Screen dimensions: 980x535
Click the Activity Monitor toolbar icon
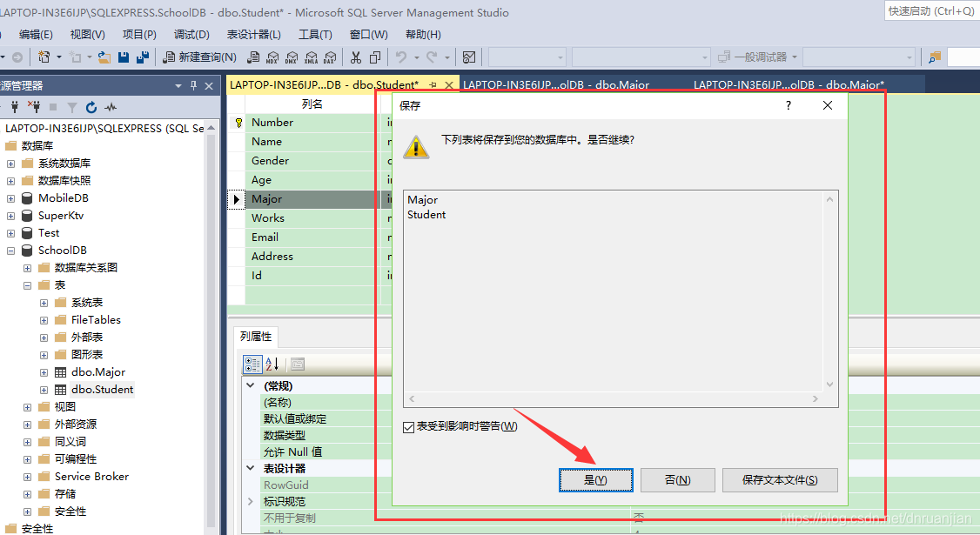[469, 57]
